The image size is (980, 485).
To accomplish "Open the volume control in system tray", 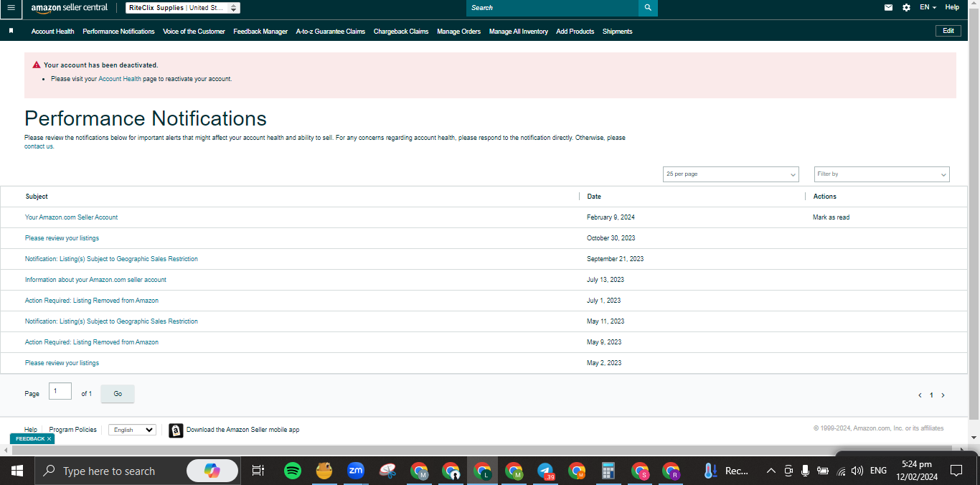I will point(857,471).
